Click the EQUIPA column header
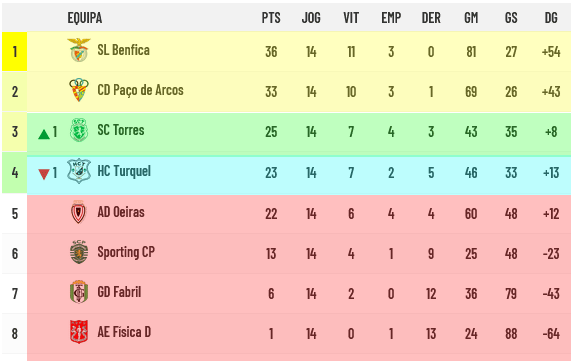 (84, 17)
